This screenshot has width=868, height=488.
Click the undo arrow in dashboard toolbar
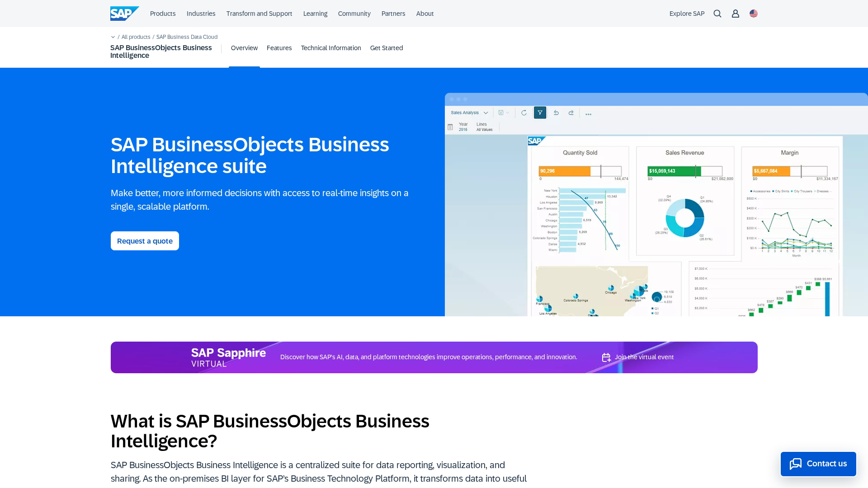[x=556, y=113]
